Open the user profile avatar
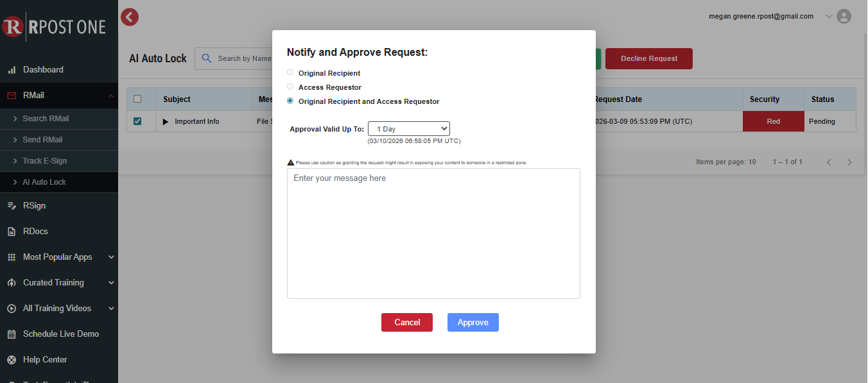The width and height of the screenshot is (868, 383). [x=844, y=16]
